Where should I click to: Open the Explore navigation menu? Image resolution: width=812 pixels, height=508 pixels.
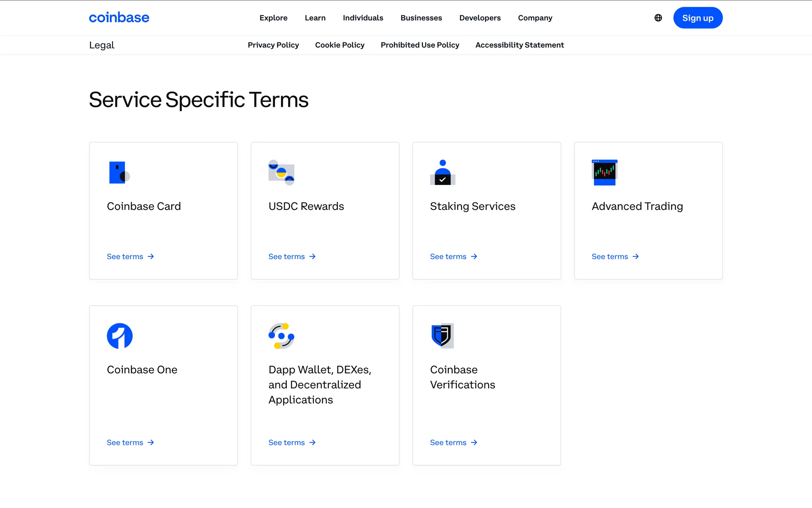coord(273,18)
